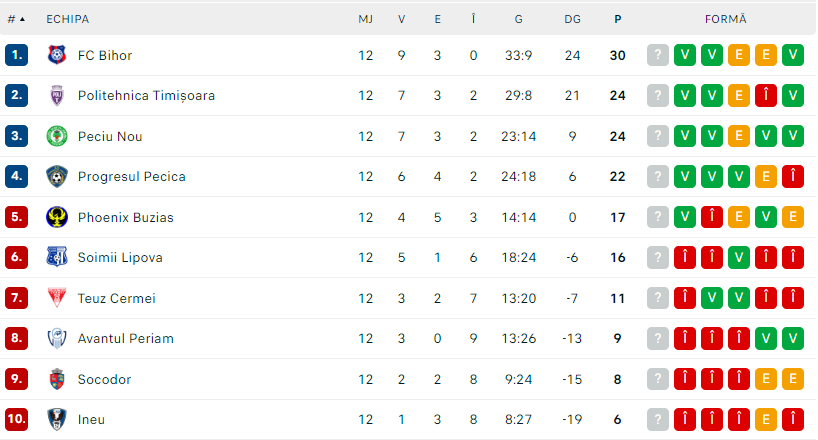Click Ineu's orange E form badge
This screenshot has height=440, width=818.
(765, 420)
